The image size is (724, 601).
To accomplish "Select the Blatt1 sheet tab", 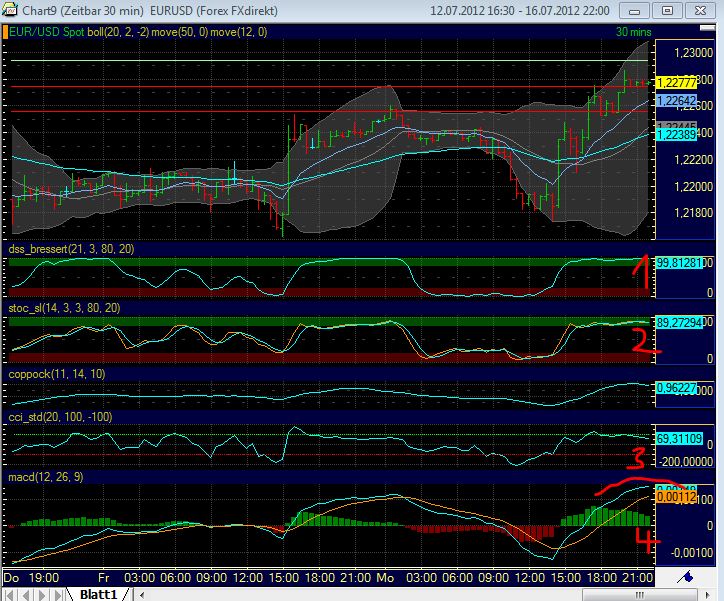I will pyautogui.click(x=98, y=594).
